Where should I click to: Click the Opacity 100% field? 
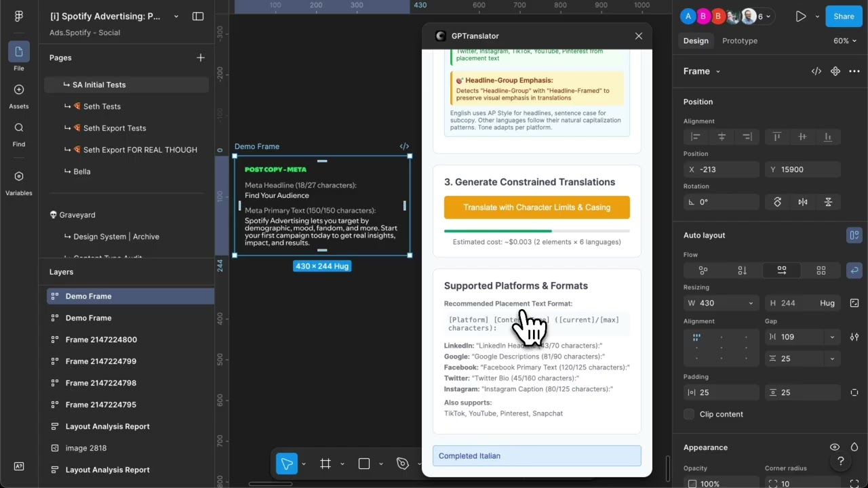click(722, 484)
